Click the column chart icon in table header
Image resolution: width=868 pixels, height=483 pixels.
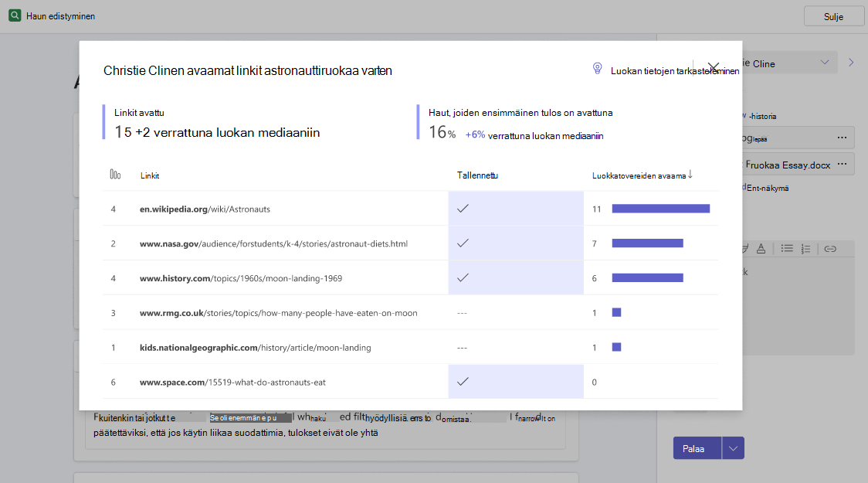pyautogui.click(x=115, y=175)
